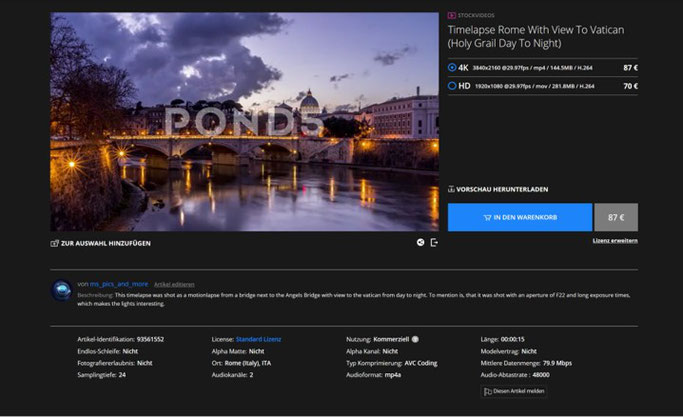This screenshot has height=417, width=683.
Task: Click the info icon next to Kommerziell
Action: [415, 339]
